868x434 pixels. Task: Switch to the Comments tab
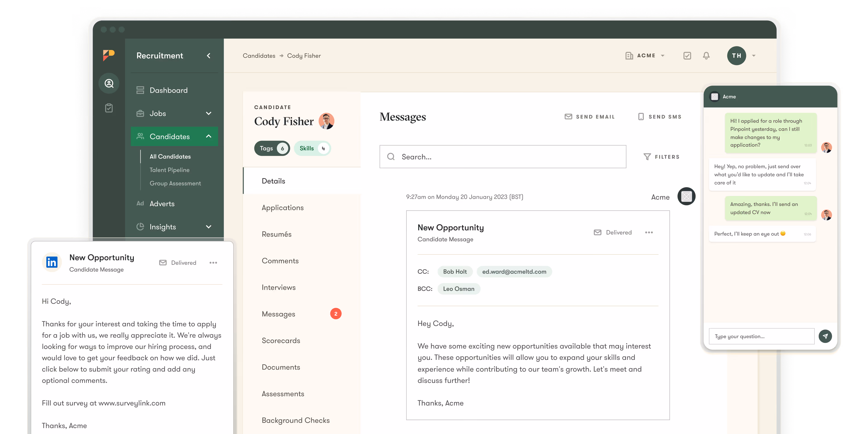pyautogui.click(x=302, y=261)
